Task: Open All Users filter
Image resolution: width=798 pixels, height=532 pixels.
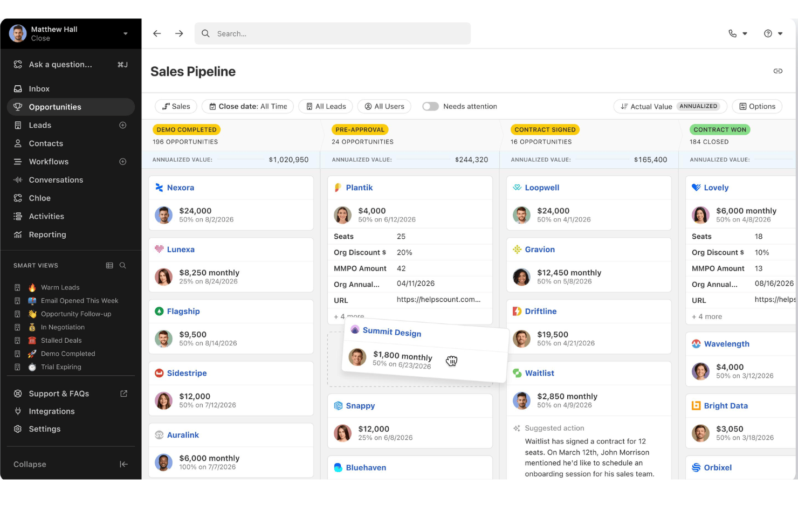Action: 384,106
